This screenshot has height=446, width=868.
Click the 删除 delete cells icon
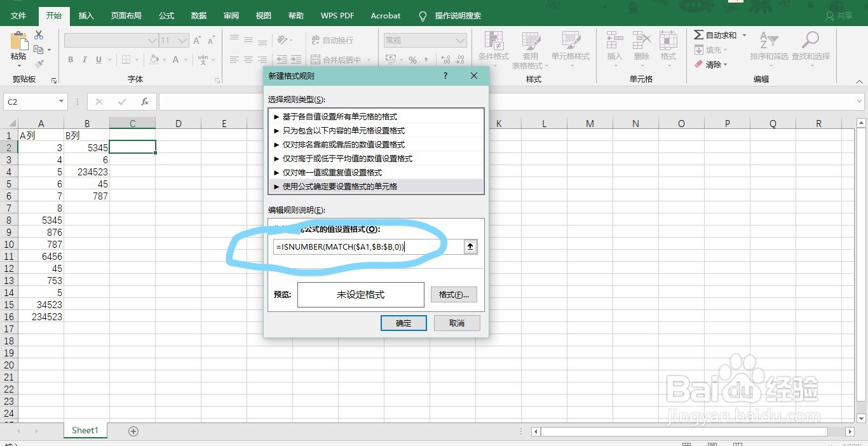tap(642, 48)
